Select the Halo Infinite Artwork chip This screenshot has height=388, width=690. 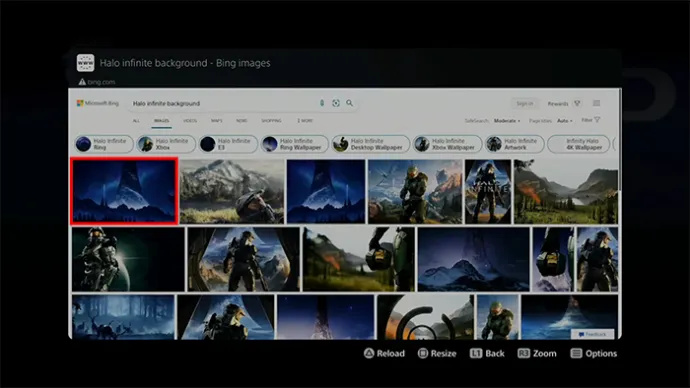514,144
